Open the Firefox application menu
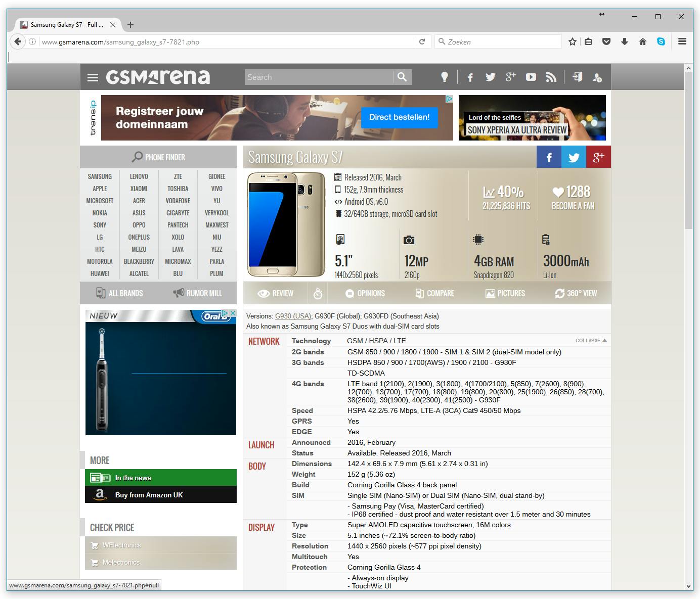Viewport: 700px width, 599px height. coord(682,41)
